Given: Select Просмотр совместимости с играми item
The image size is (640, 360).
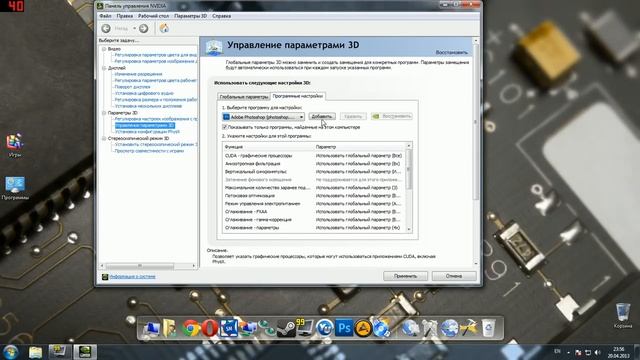Looking at the screenshot, I should (x=149, y=151).
